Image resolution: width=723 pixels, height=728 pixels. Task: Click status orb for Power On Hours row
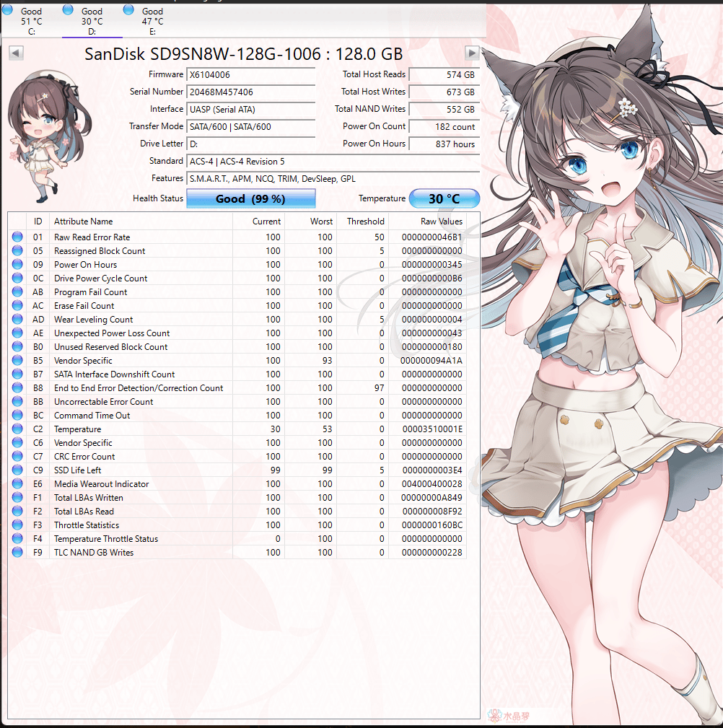coord(17,264)
